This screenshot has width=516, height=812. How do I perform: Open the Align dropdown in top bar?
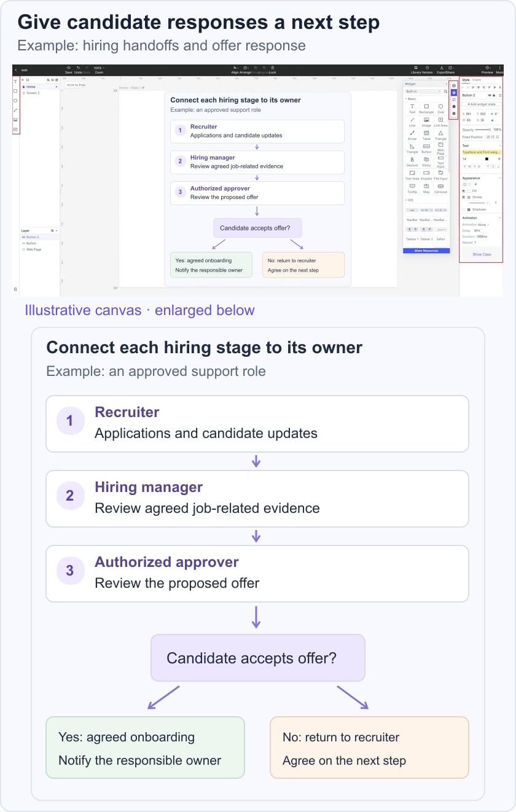click(x=235, y=68)
